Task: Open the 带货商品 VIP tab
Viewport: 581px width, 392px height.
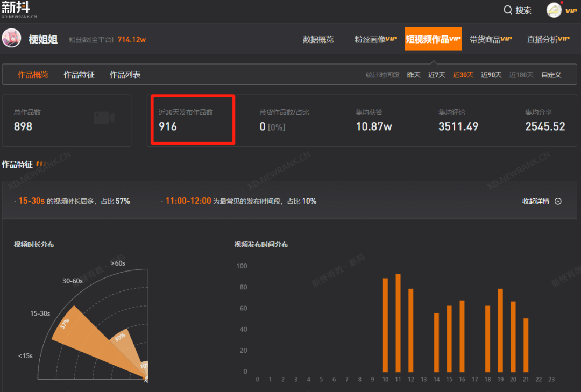Action: point(490,39)
